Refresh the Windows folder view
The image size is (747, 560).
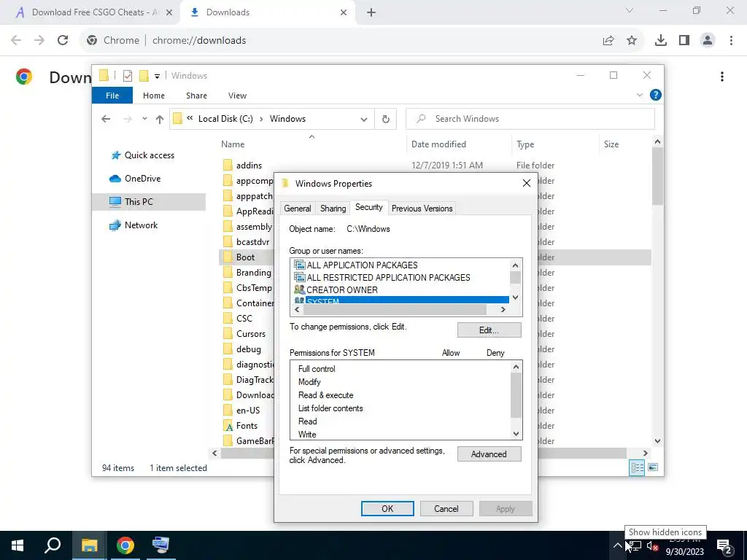point(386,119)
